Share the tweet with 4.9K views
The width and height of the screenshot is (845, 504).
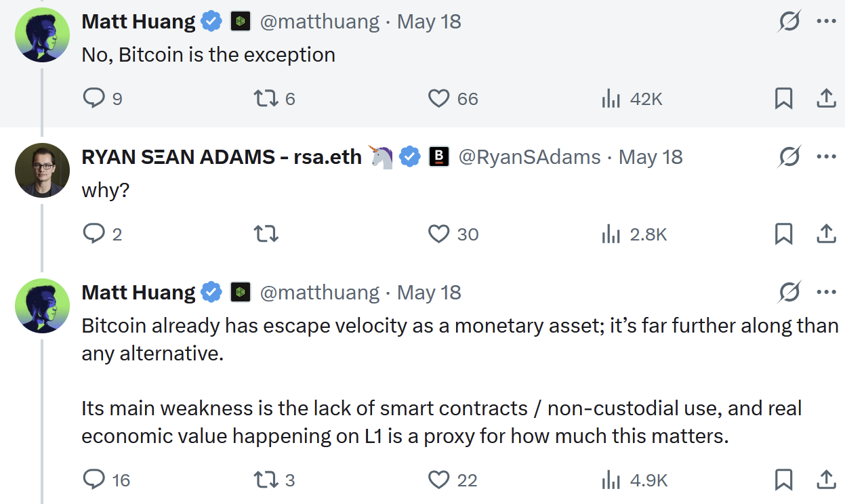pyautogui.click(x=825, y=480)
